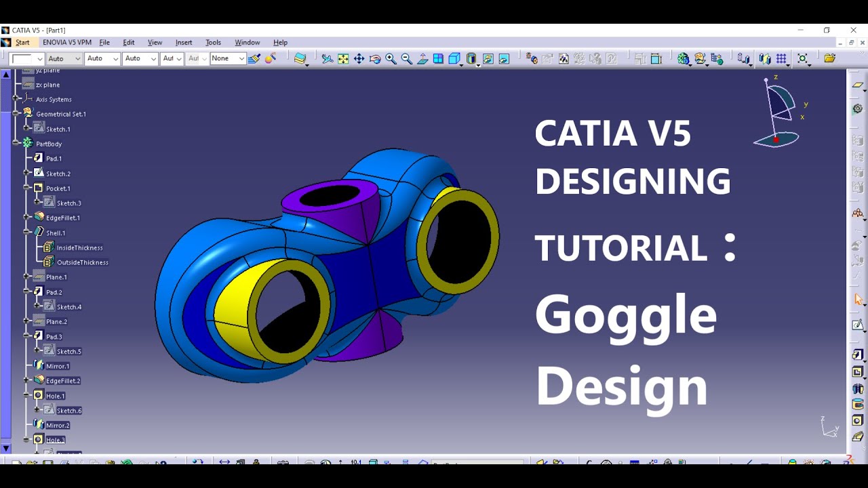Collapse the Shell.1 node

click(26, 232)
